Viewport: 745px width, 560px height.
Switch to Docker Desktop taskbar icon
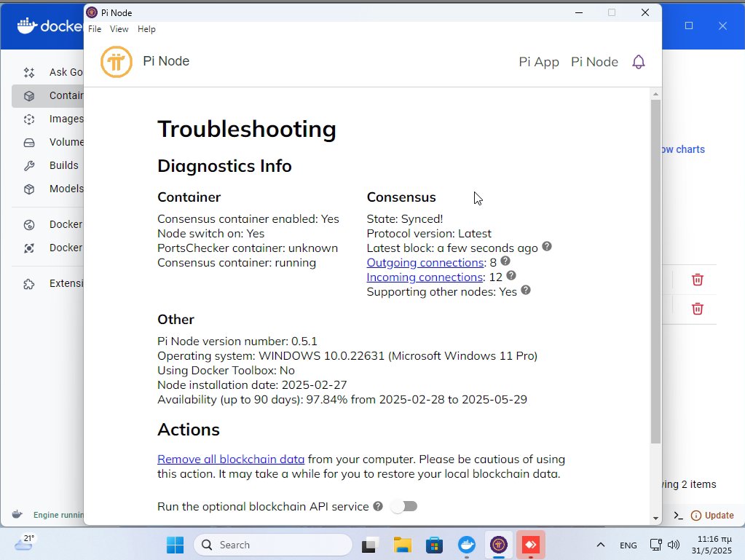pos(467,545)
